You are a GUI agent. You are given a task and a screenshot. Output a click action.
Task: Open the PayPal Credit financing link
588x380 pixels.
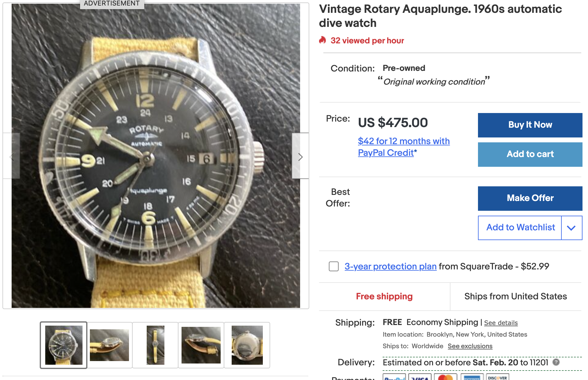(x=403, y=147)
